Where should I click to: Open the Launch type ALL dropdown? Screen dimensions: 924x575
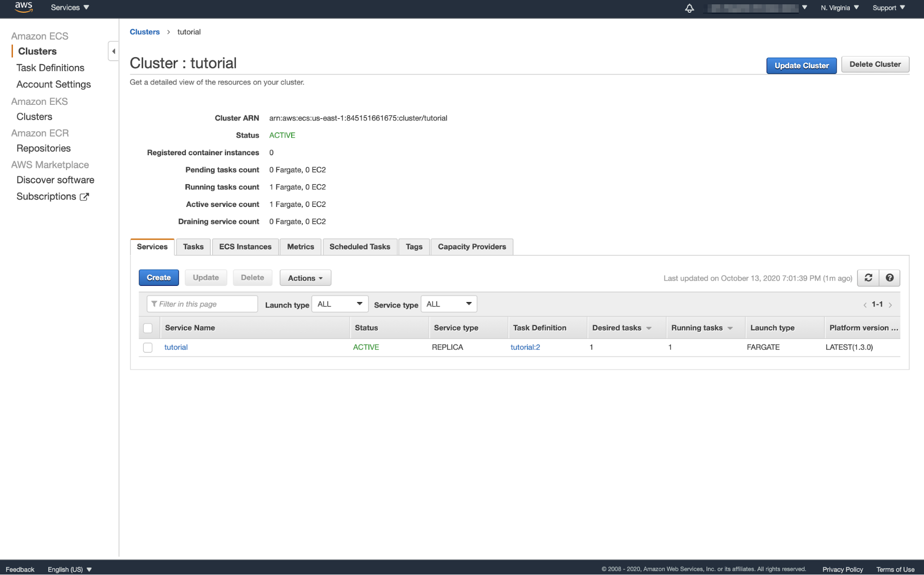[340, 304]
